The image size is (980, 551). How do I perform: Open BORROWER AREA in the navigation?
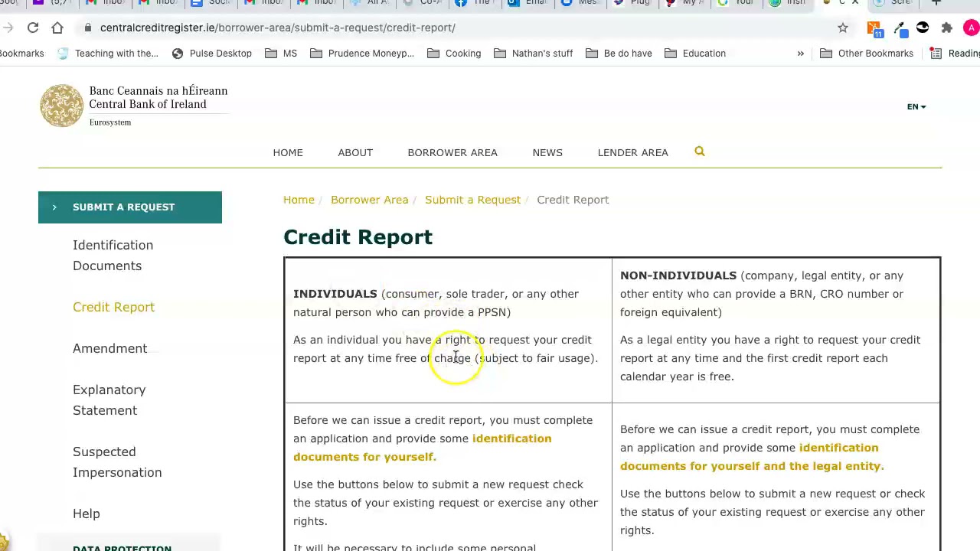pos(452,152)
